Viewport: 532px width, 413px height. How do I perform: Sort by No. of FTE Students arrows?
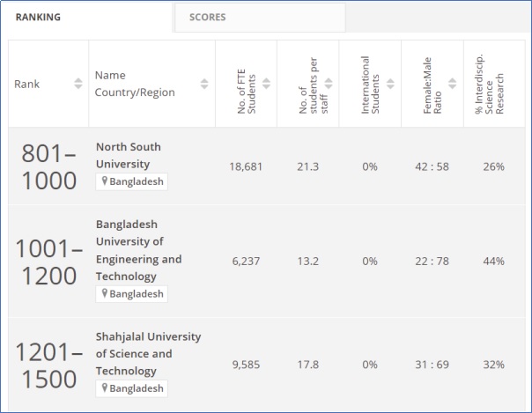266,84
